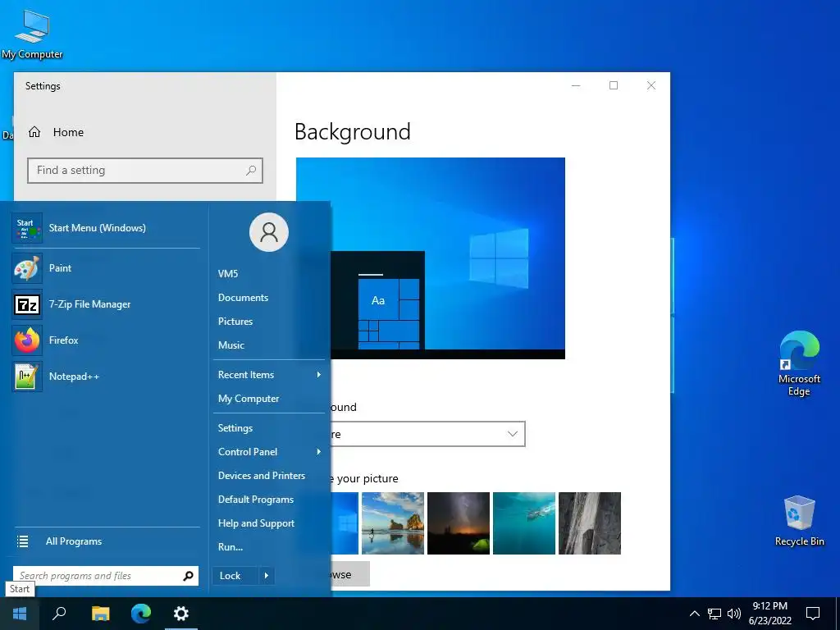Click the magnifier in start menu search
The width and height of the screenshot is (840, 630).
coord(188,576)
